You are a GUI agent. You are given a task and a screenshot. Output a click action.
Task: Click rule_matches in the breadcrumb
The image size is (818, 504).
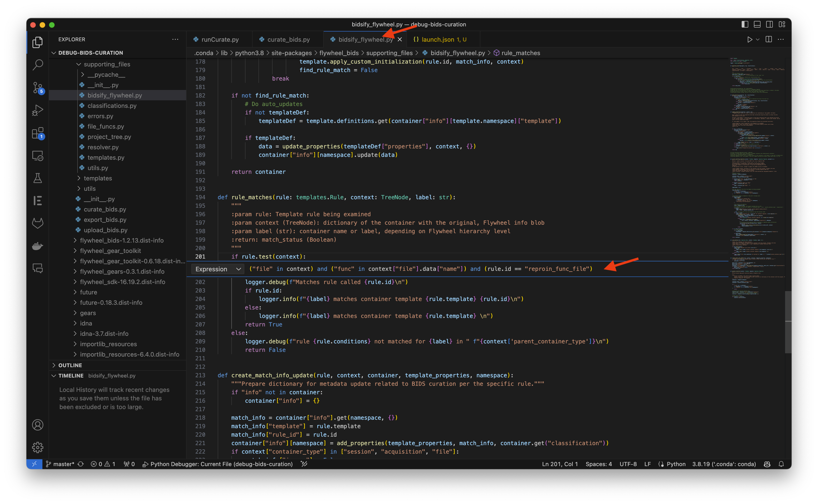[520, 53]
